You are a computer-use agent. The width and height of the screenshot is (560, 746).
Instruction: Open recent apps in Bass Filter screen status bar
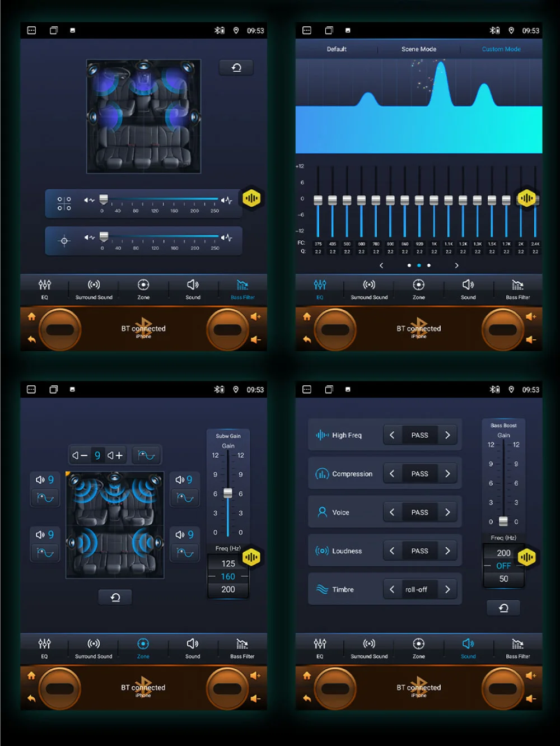tap(54, 30)
